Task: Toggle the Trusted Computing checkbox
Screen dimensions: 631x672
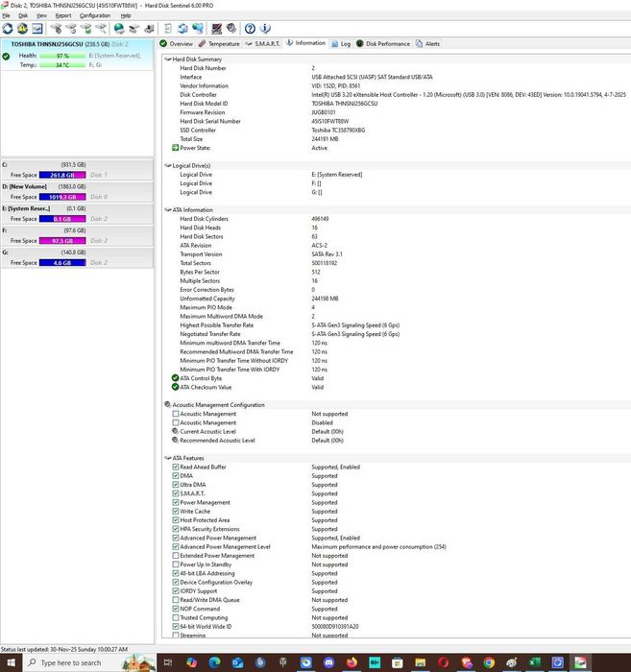Action: pos(176,617)
